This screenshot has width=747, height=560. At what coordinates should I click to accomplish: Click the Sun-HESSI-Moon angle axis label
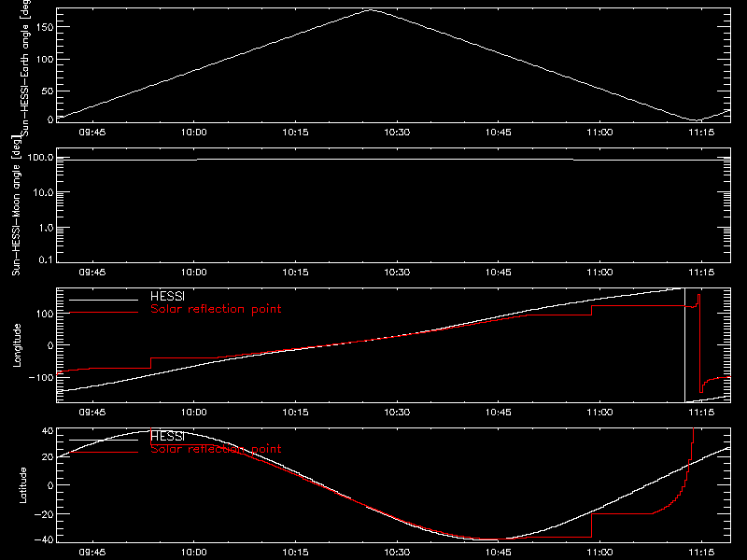pos(16,205)
